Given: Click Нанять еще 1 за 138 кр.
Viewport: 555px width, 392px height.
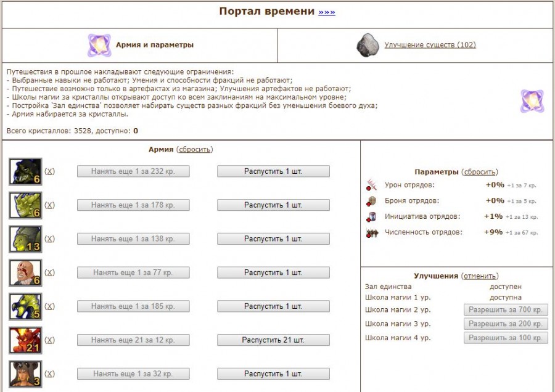Looking at the screenshot, I should tap(133, 239).
